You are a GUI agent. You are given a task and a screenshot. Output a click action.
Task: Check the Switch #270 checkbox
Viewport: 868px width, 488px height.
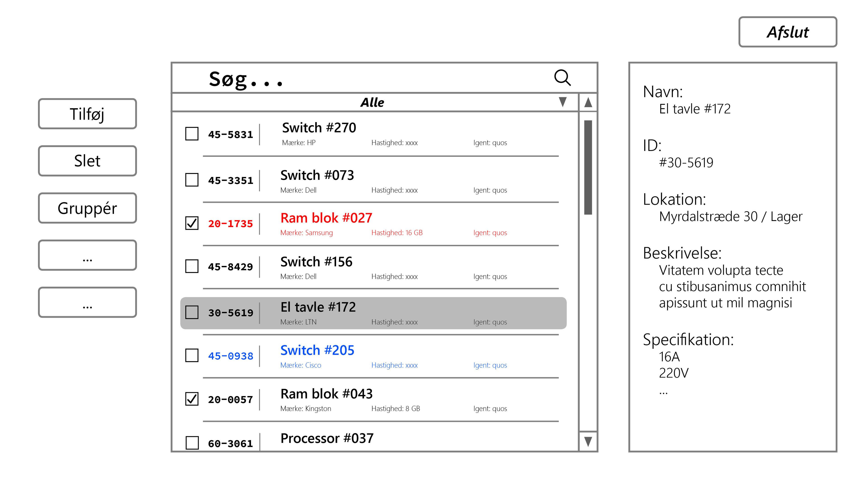point(192,134)
